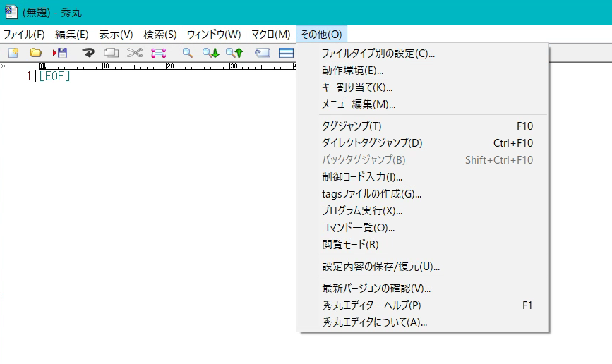Choose メニュー編集(M)...
612x364 pixels.
click(423, 104)
